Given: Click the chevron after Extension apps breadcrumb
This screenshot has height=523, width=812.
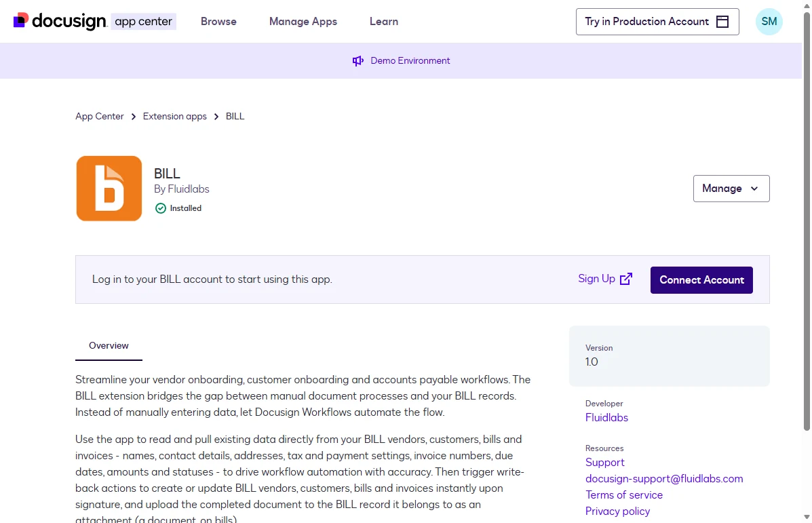Looking at the screenshot, I should [216, 117].
